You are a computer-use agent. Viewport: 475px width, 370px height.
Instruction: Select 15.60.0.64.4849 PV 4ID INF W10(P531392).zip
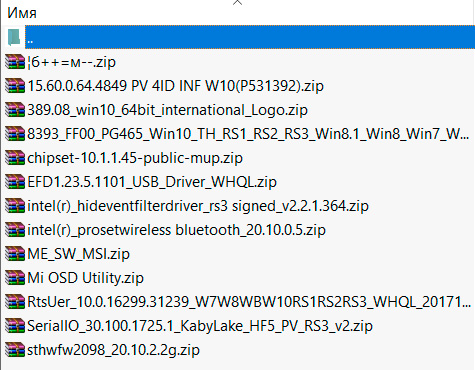[x=175, y=86]
